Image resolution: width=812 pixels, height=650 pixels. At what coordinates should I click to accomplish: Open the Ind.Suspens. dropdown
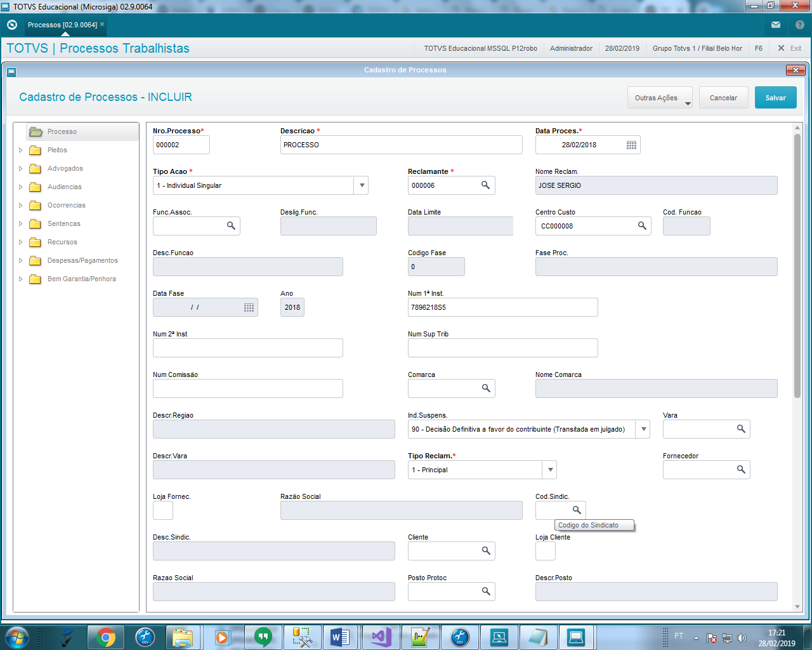click(643, 429)
